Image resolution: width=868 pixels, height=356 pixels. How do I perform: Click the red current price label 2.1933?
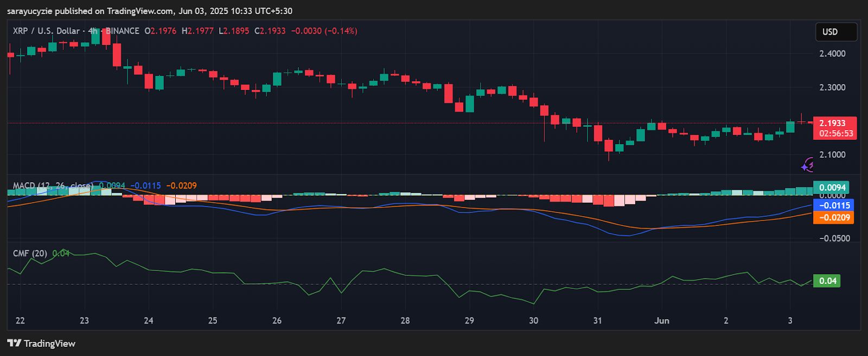point(834,124)
